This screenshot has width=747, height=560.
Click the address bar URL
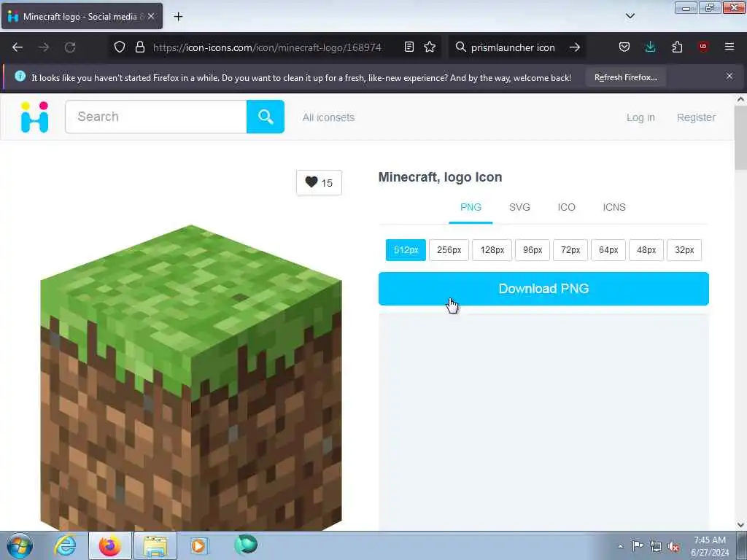(267, 47)
